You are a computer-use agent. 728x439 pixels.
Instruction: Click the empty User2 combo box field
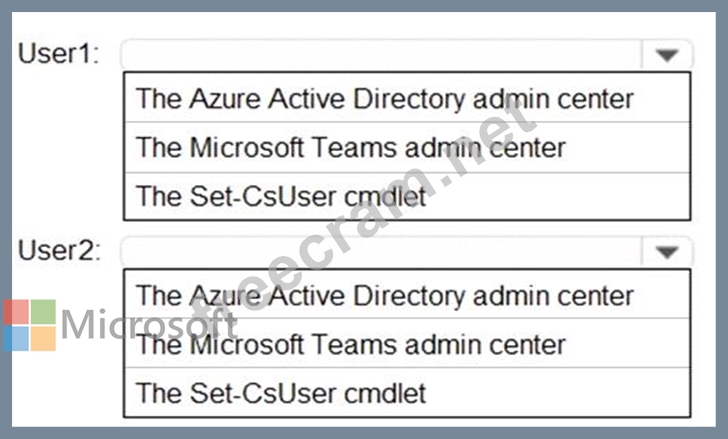380,252
